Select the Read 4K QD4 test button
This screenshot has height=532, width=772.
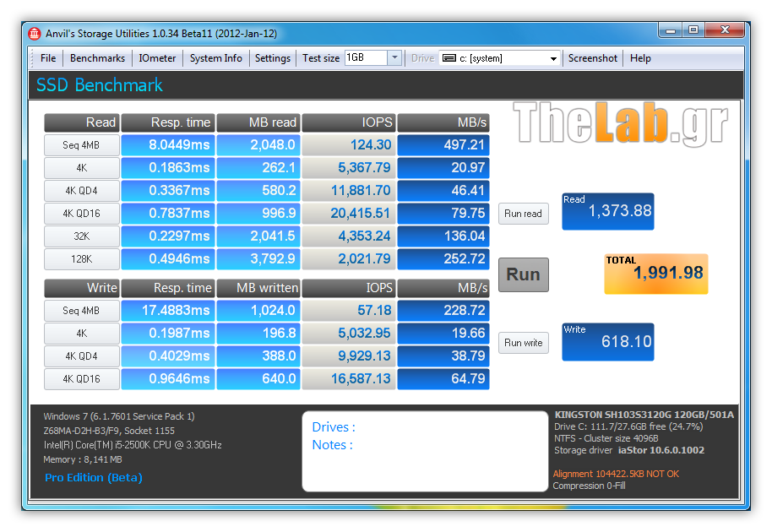(x=81, y=191)
